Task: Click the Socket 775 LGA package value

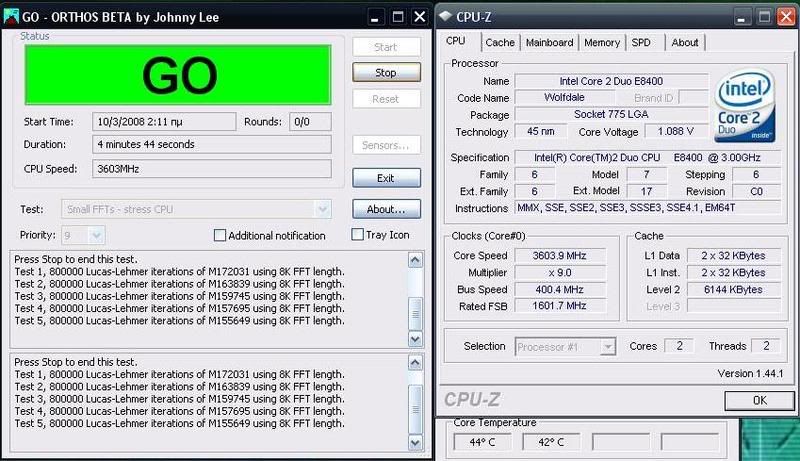Action: click(611, 114)
